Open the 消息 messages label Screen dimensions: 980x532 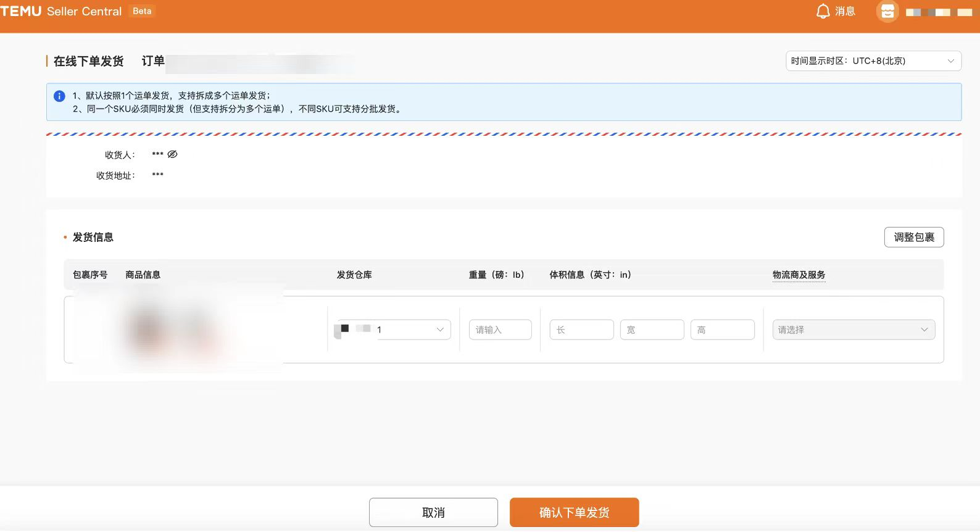[845, 12]
